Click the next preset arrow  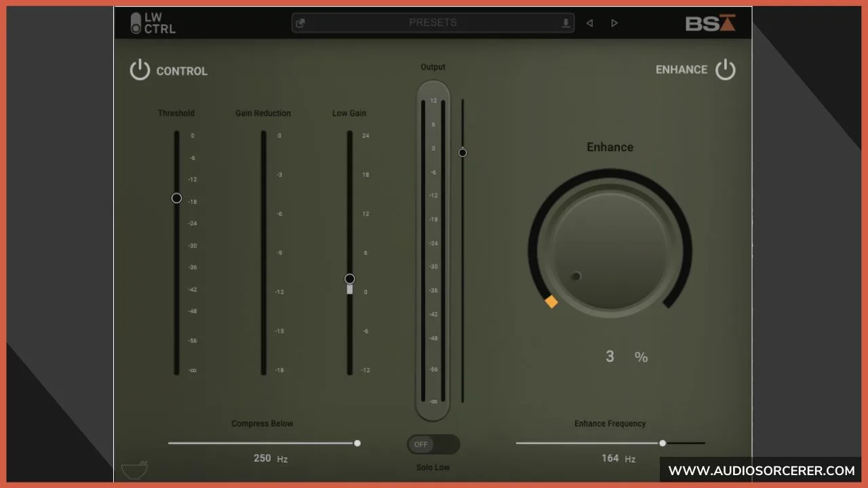[x=614, y=22]
